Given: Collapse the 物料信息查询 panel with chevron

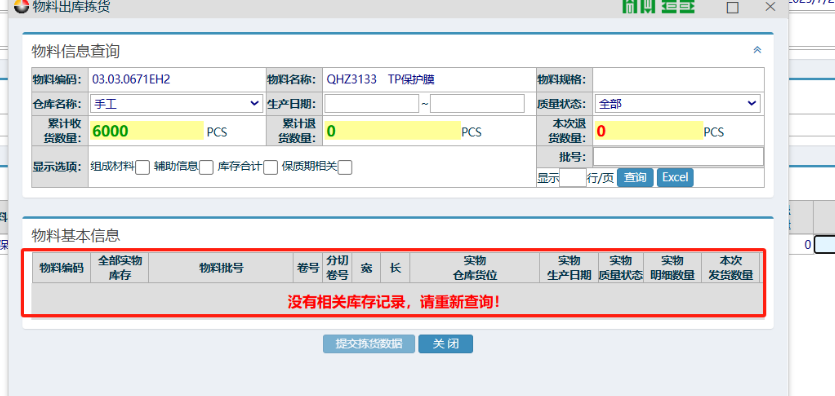Looking at the screenshot, I should point(757,50).
